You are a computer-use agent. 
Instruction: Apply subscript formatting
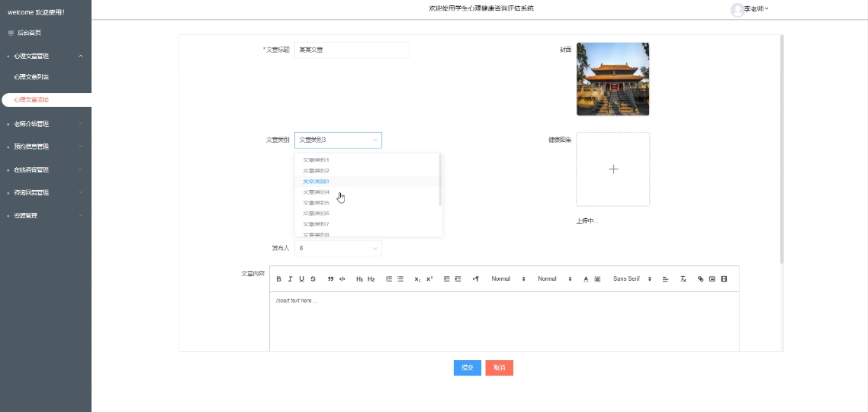[417, 279]
